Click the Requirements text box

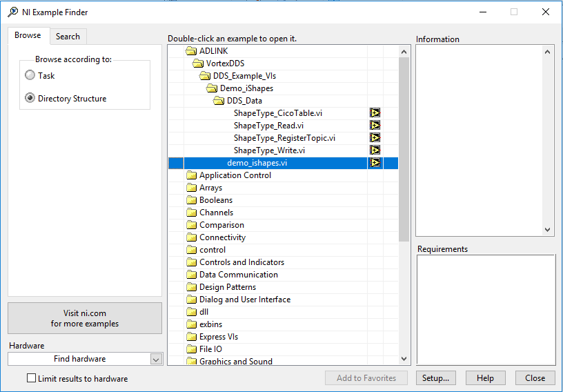(486, 310)
